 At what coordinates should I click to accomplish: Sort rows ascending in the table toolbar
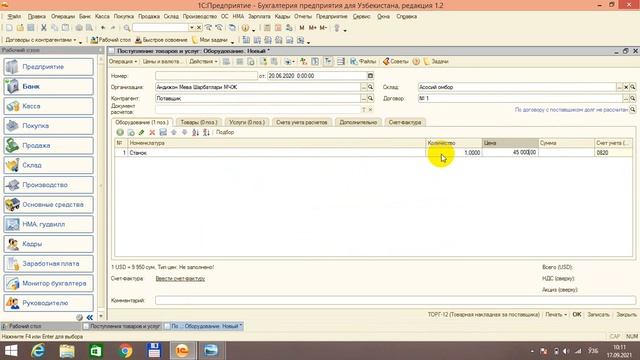196,132
